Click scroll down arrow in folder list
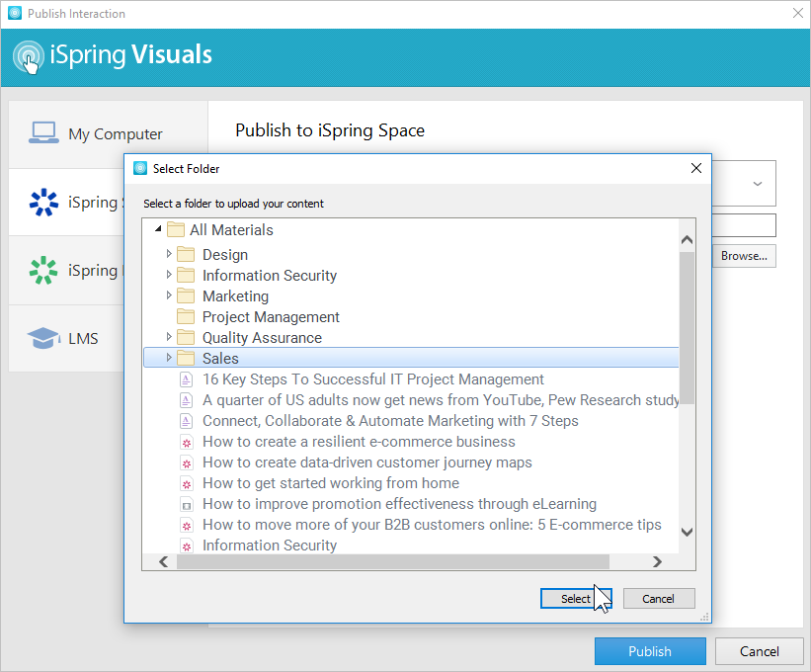Screen dimensions: 811x672 click(687, 532)
